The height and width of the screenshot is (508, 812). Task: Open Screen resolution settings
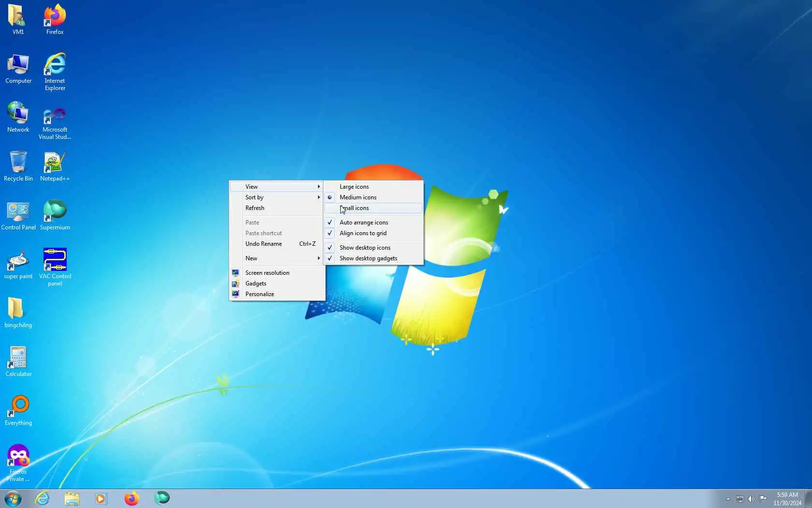pyautogui.click(x=276, y=273)
